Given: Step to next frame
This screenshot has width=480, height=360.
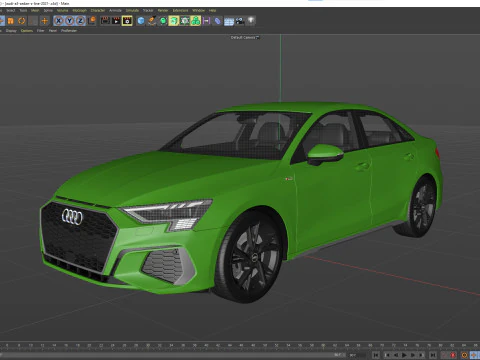Looking at the screenshot, I should coord(413,355).
